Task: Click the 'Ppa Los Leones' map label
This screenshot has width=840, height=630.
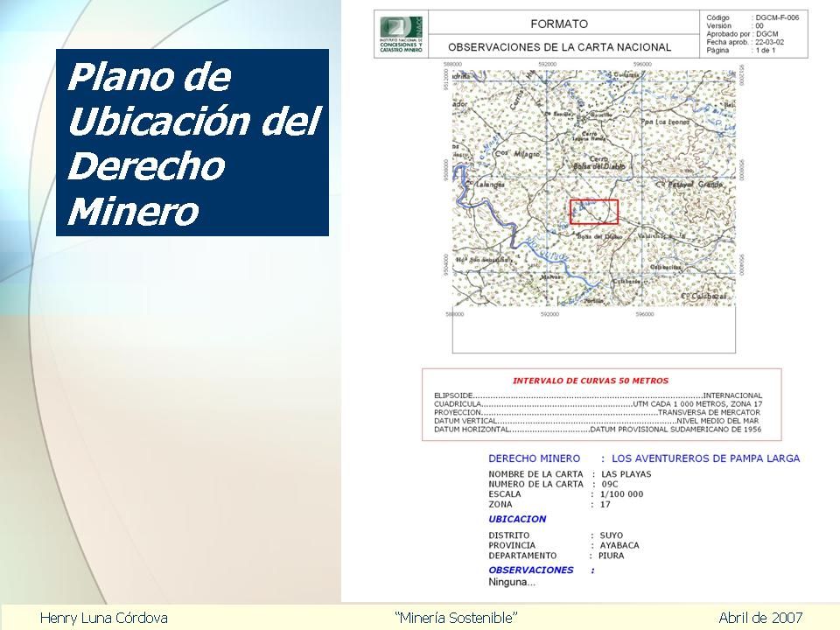Action: [x=665, y=122]
